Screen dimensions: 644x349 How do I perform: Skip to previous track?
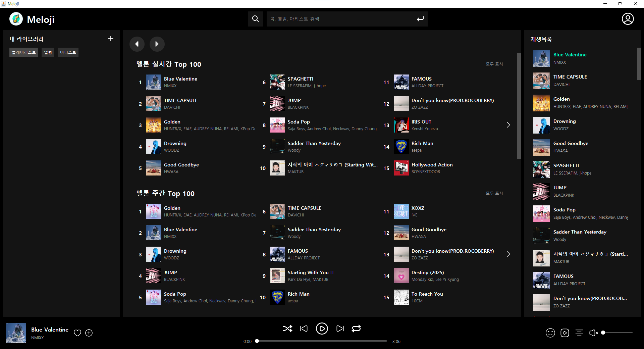[x=304, y=329]
